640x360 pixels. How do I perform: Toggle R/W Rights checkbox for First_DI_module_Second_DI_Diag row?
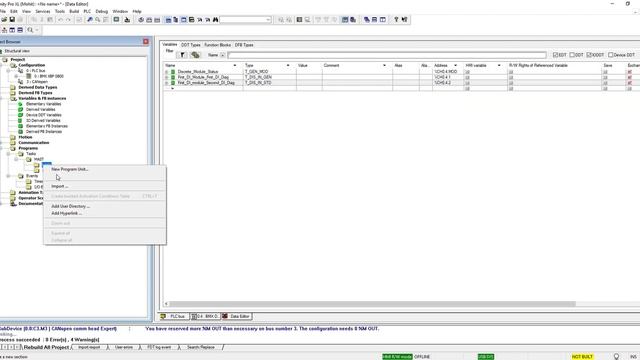[511, 83]
